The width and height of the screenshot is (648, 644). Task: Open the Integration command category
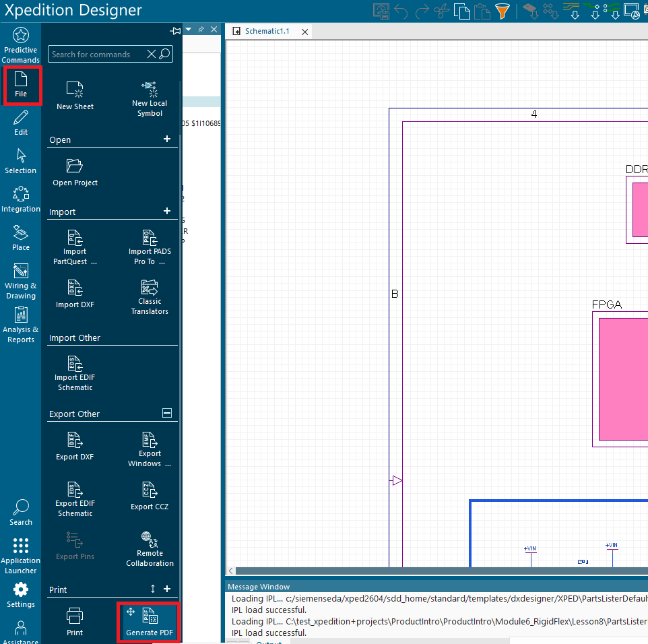(x=21, y=199)
